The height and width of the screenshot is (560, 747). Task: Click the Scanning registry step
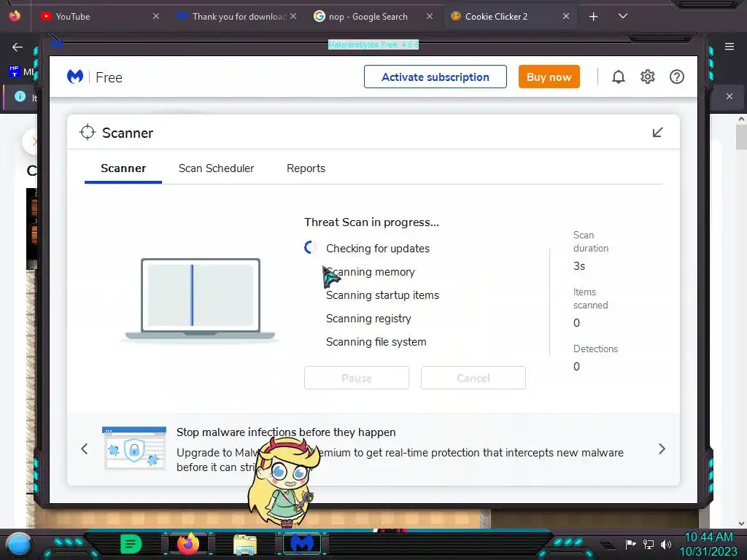tap(368, 318)
